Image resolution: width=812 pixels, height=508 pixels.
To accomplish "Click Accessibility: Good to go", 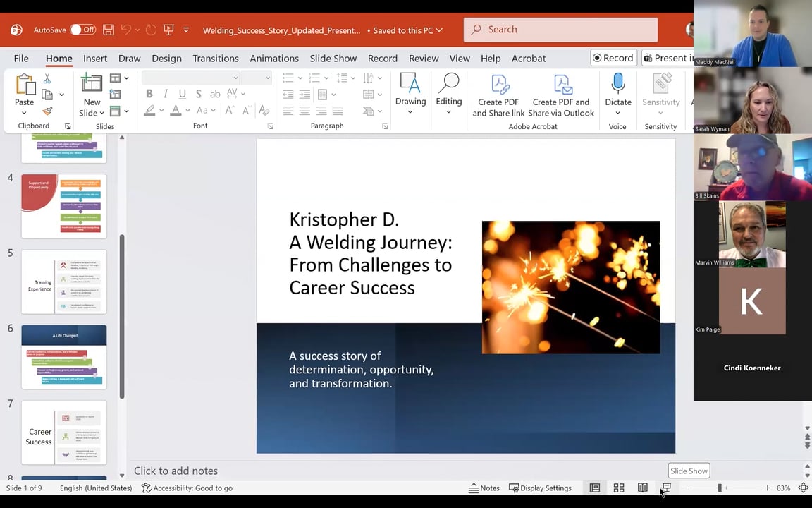I will (x=187, y=488).
